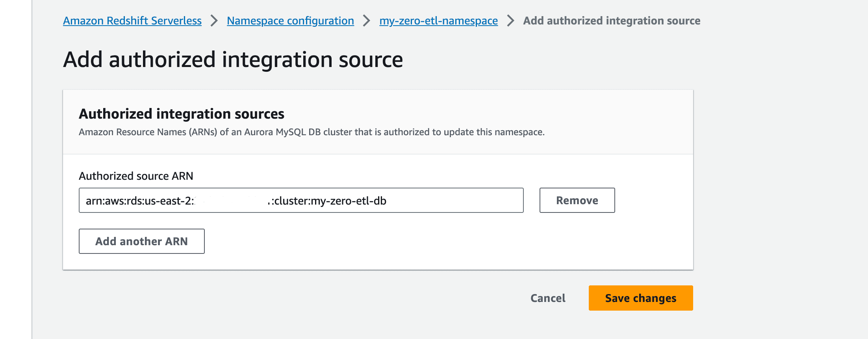Click breadcrumb chevron after Namespace configuration

point(367,21)
